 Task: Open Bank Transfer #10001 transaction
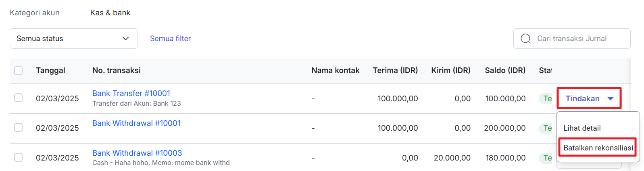pos(131,93)
